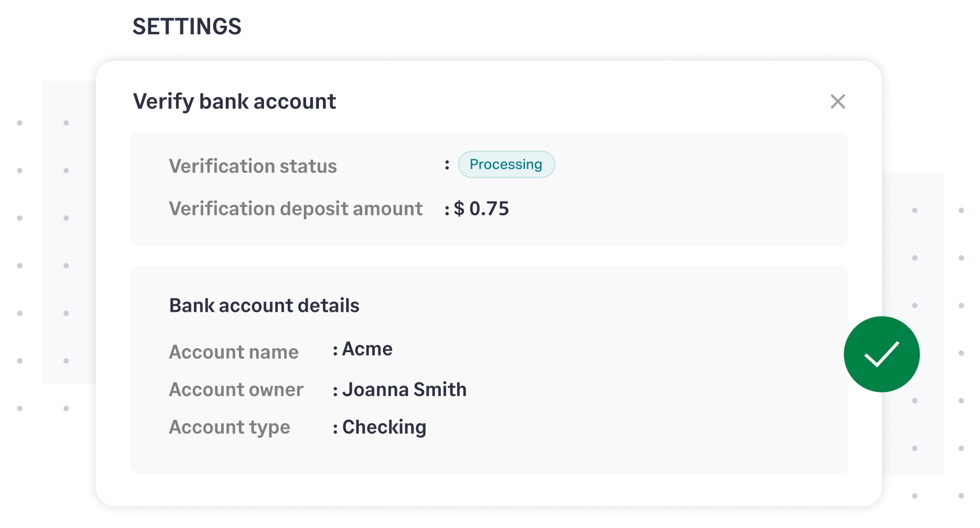Click the SETTINGS header label
Screen dimensions: 980x528
pyautogui.click(x=187, y=26)
